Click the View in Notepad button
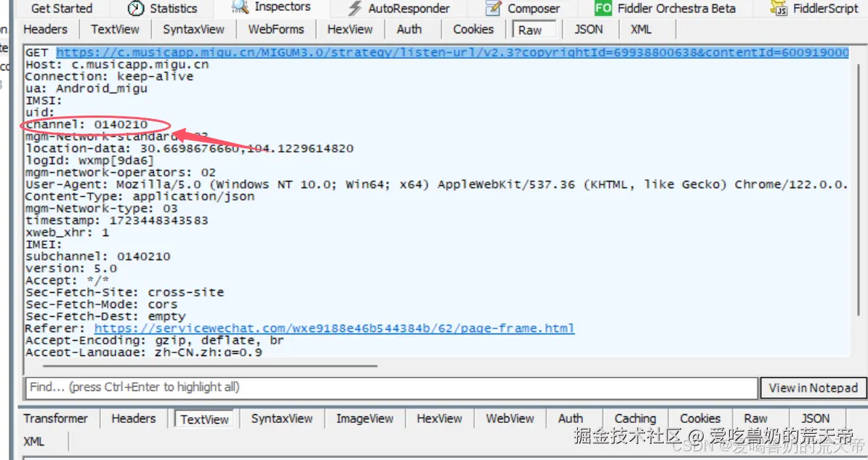The height and width of the screenshot is (460, 868). pos(813,388)
